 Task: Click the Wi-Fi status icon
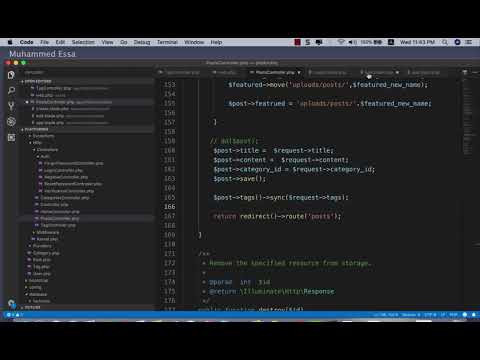341,42
